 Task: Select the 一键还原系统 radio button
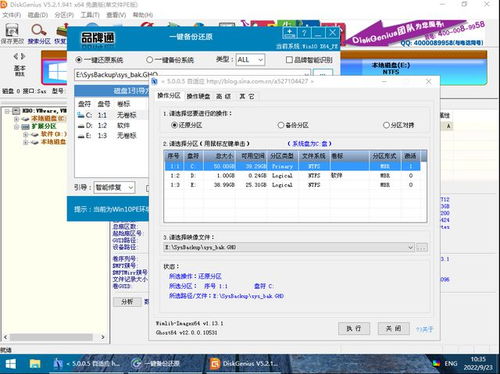(x=79, y=60)
